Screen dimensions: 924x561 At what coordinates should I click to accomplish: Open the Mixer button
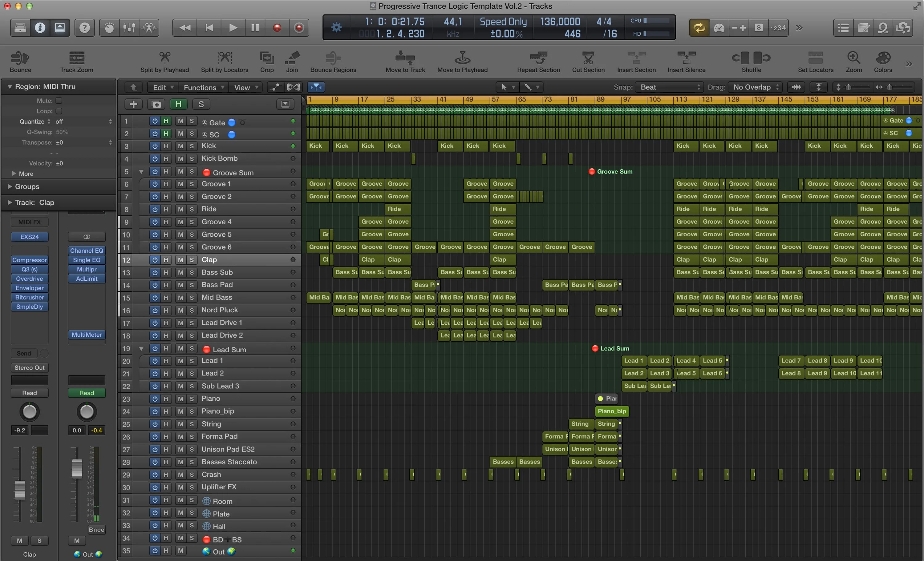tap(129, 28)
